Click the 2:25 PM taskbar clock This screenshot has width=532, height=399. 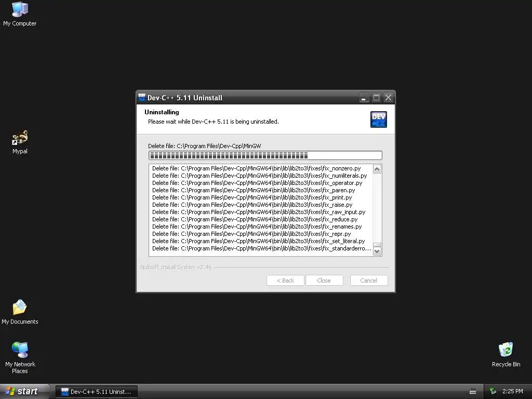pyautogui.click(x=512, y=391)
